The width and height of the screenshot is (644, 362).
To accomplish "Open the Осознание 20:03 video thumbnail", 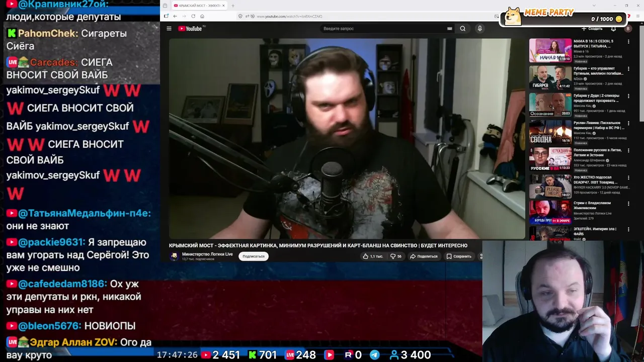I will click(550, 105).
